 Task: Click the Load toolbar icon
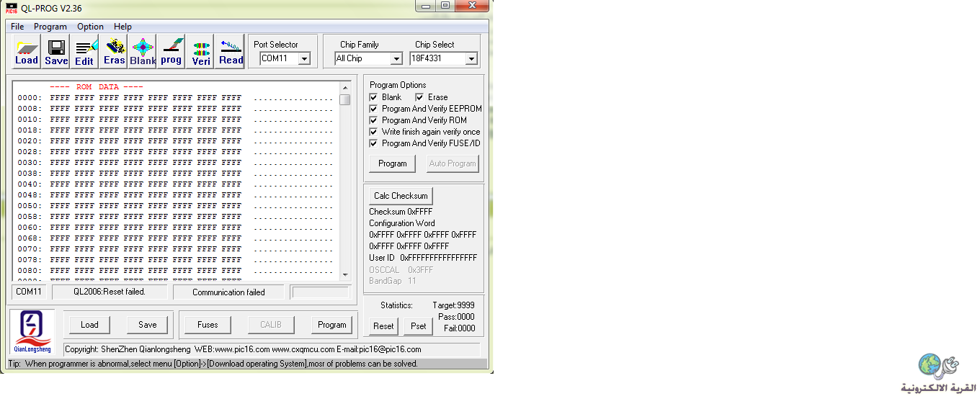click(x=27, y=52)
